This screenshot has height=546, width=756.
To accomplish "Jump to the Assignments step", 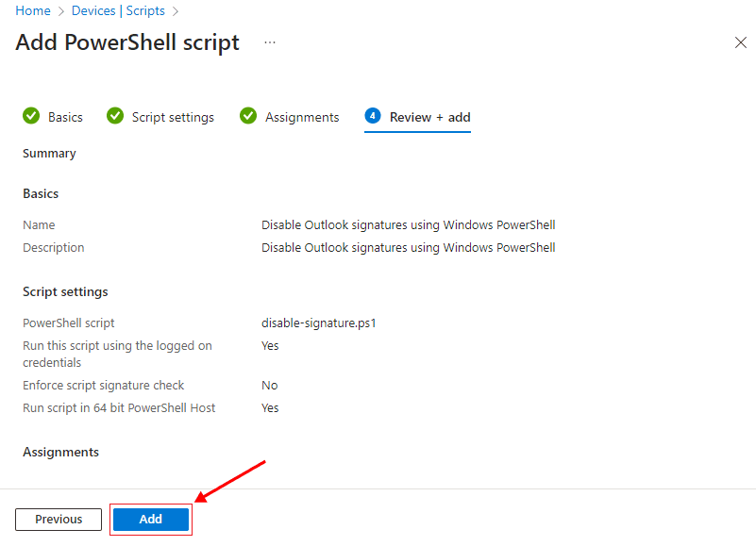I will pos(302,117).
